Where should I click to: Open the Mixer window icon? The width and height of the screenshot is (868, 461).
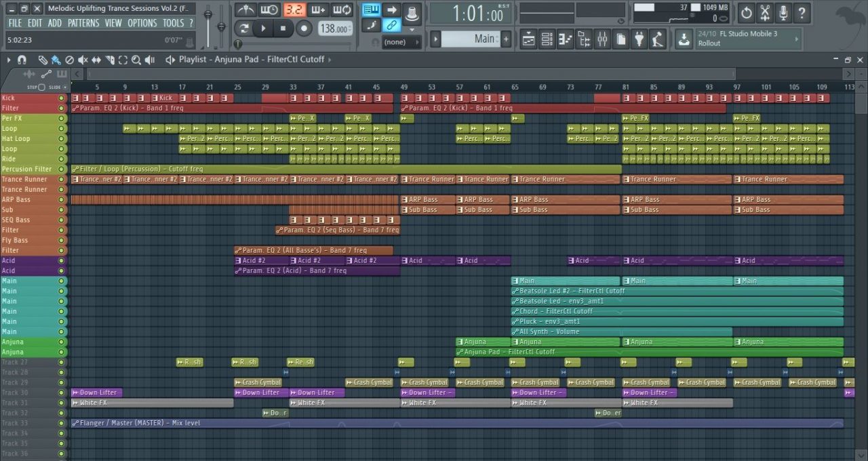pyautogui.click(x=602, y=39)
